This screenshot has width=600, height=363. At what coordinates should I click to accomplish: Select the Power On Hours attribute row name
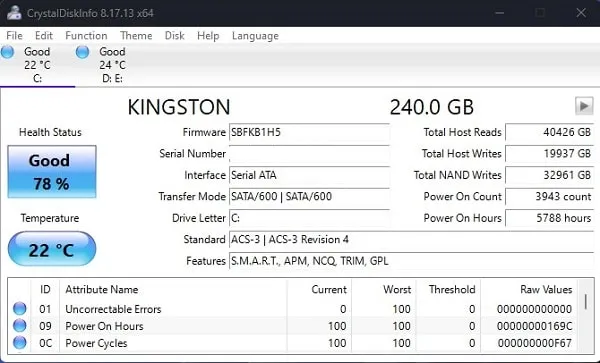pos(104,326)
